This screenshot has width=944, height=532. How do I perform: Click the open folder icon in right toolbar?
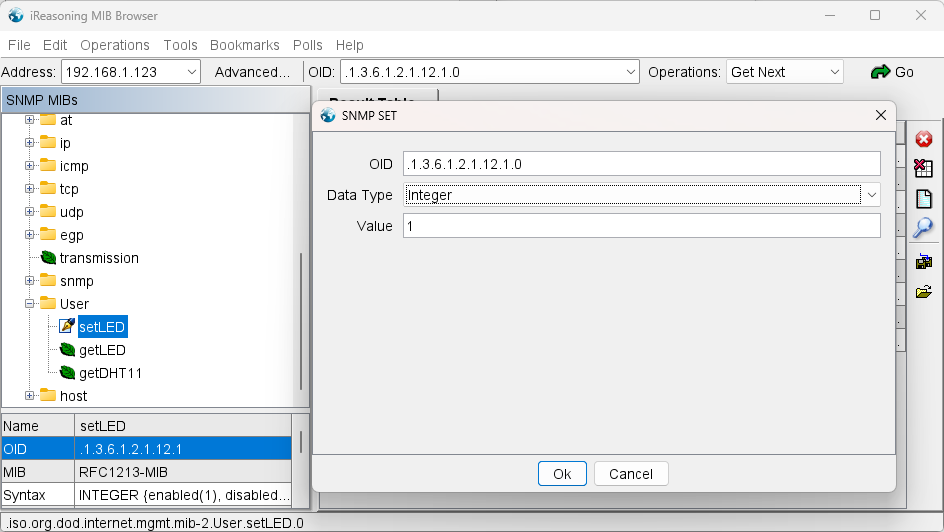pos(923,292)
